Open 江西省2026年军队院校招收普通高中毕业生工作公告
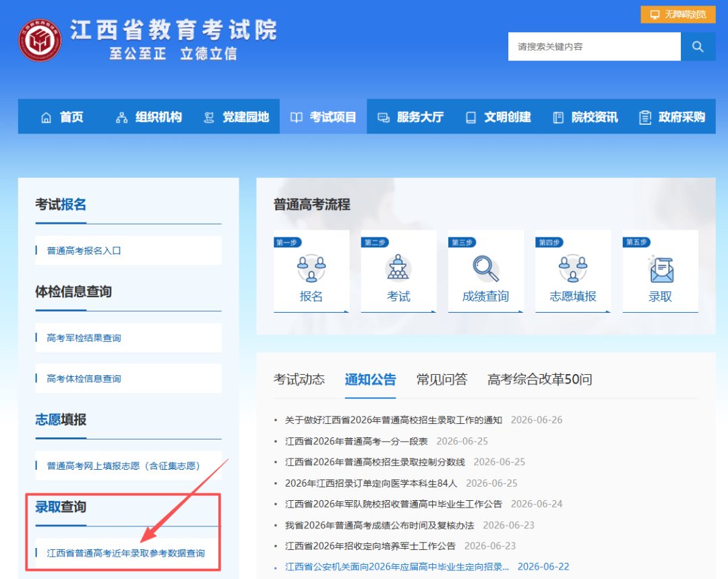 coord(394,504)
